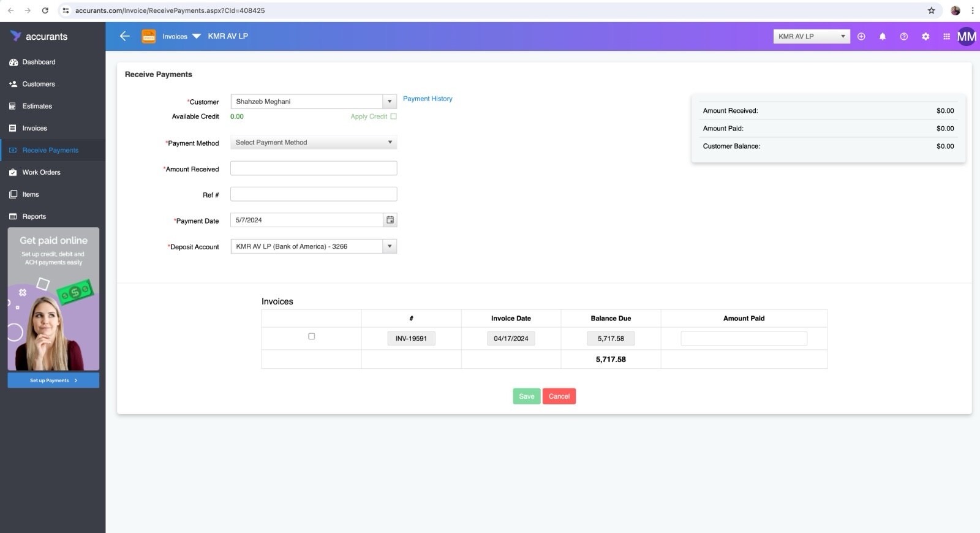Viewport: 980px width, 533px height.
Task: Click the site info icon in address bar
Action: tap(66, 10)
